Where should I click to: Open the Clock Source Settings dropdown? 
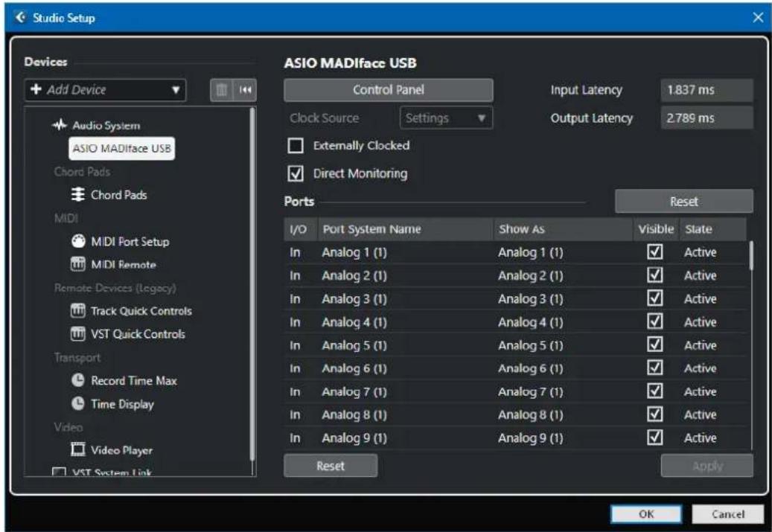(x=446, y=118)
